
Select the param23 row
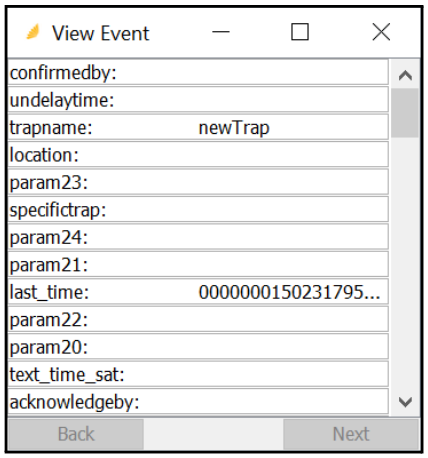[x=198, y=182]
